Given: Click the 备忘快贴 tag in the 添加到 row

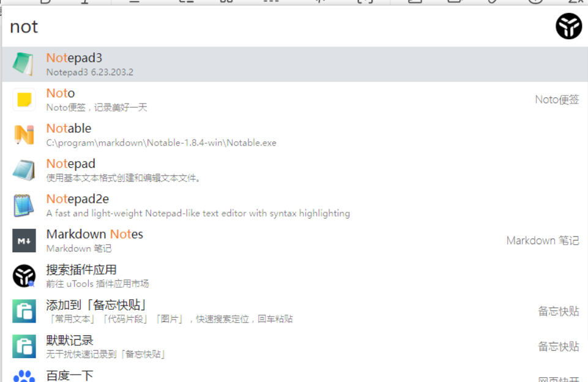Looking at the screenshot, I should [x=559, y=311].
